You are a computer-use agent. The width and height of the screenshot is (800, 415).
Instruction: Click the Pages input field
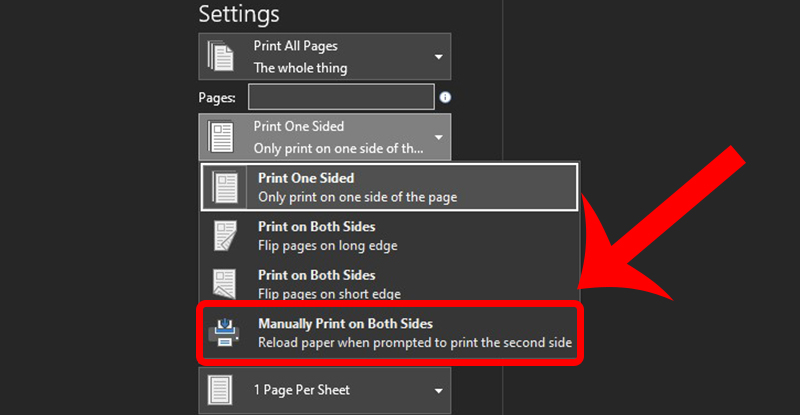coord(340,97)
